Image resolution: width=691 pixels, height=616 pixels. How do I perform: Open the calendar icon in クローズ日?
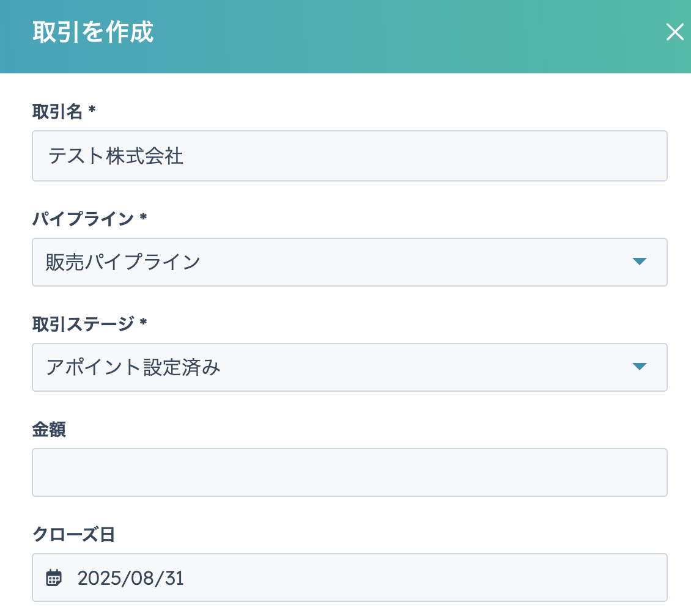(54, 577)
